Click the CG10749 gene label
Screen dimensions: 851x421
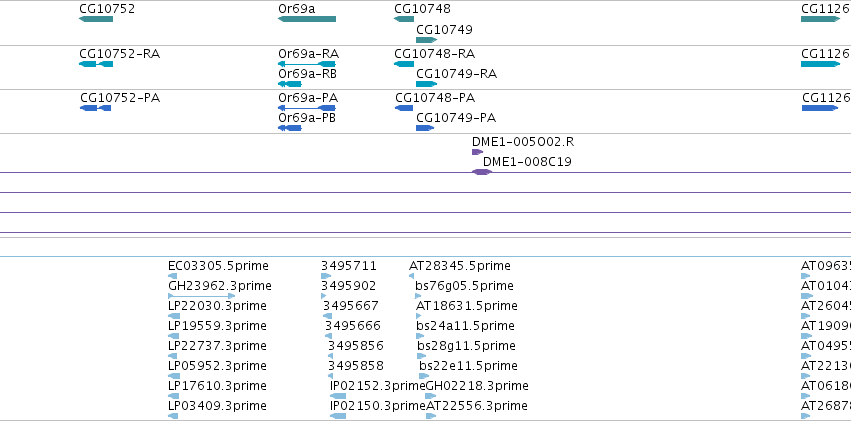tap(444, 30)
